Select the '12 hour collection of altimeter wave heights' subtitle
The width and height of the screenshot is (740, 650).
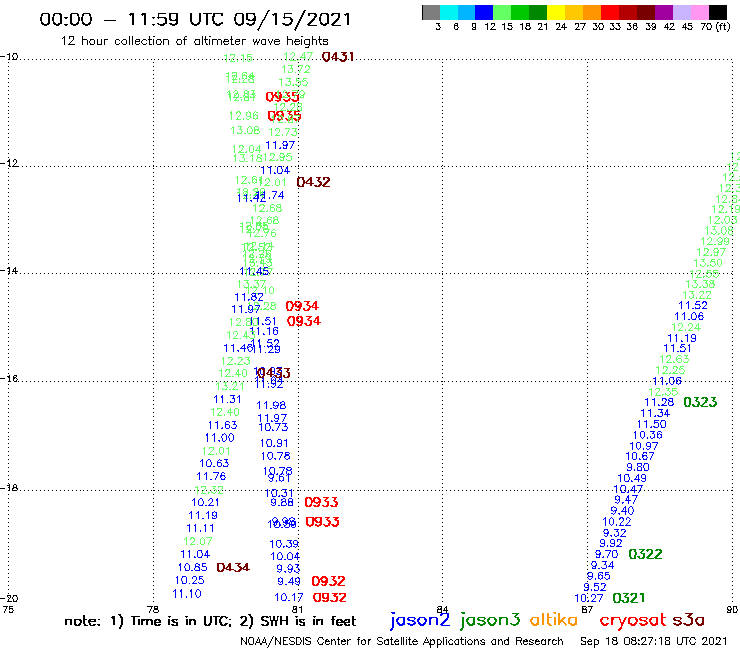pos(194,41)
